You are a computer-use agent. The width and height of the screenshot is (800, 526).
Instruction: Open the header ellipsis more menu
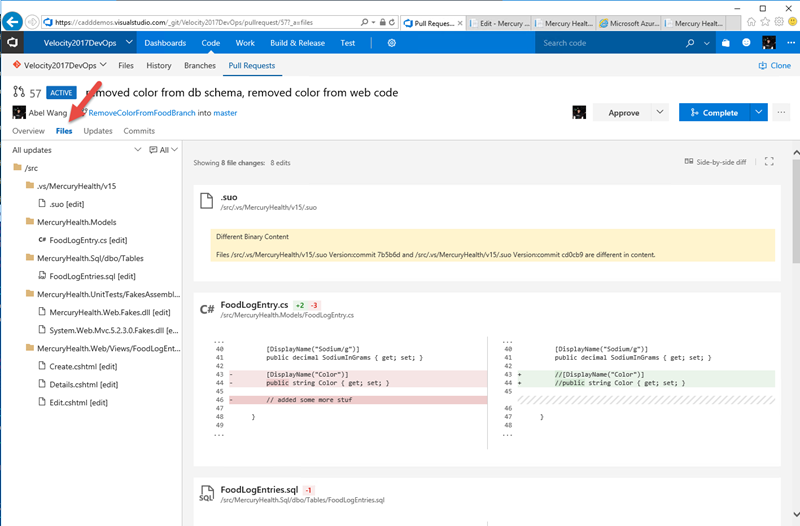click(x=791, y=43)
